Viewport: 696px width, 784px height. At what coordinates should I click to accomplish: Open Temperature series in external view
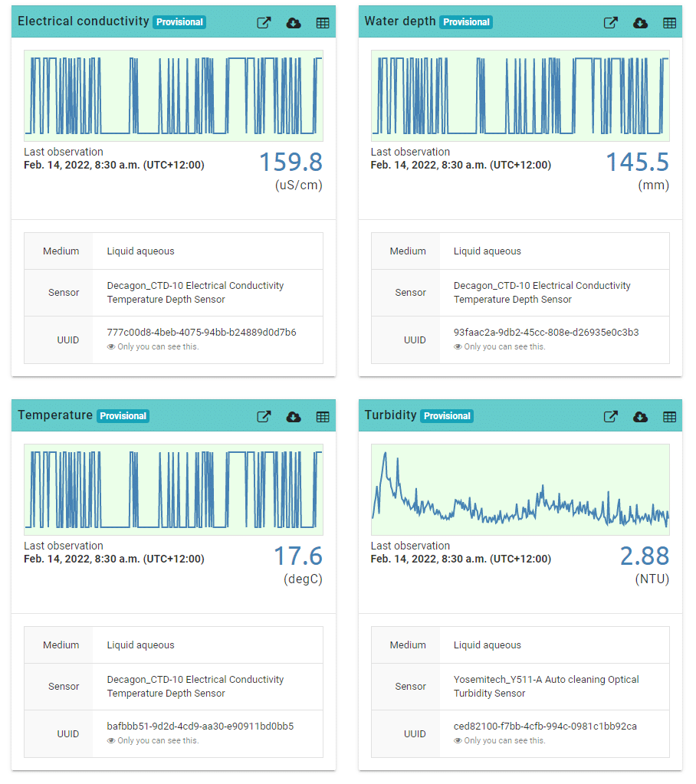pos(264,417)
